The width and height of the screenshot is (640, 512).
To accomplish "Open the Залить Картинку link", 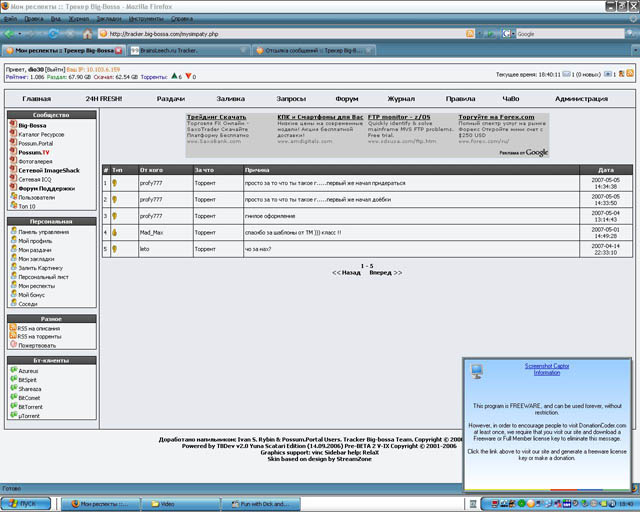I will (40, 268).
